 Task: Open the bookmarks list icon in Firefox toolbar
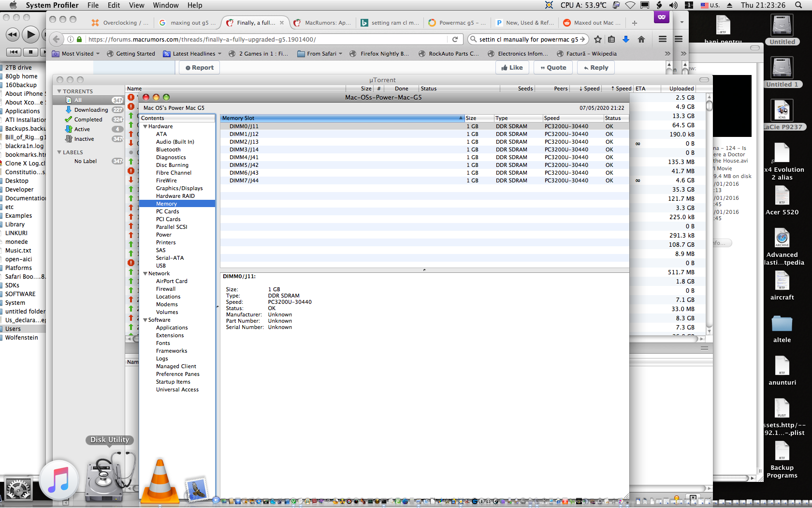pyautogui.click(x=611, y=39)
